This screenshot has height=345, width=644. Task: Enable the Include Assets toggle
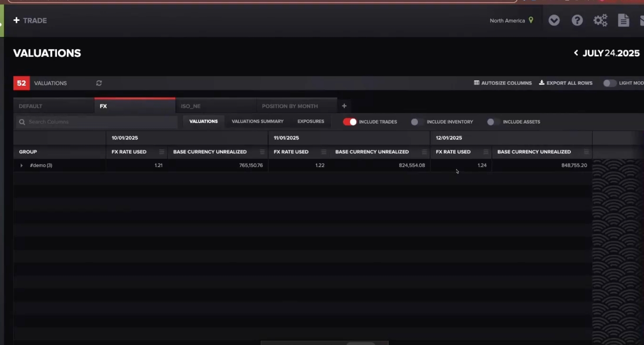pyautogui.click(x=493, y=122)
